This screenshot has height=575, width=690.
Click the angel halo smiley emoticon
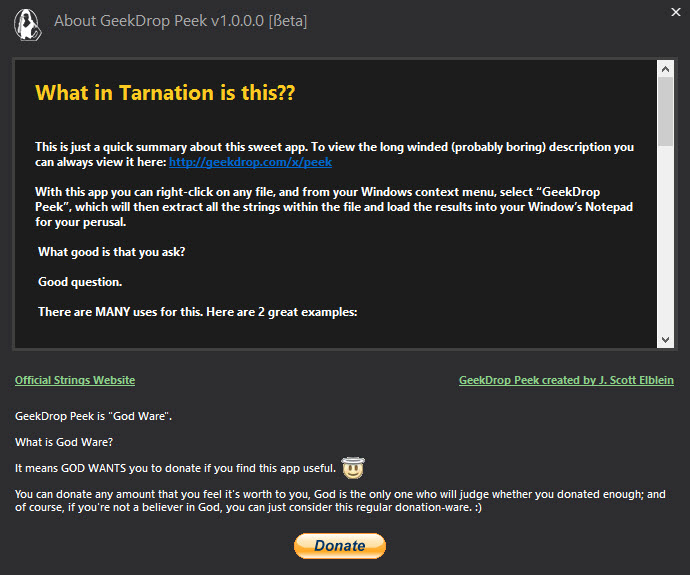click(353, 468)
